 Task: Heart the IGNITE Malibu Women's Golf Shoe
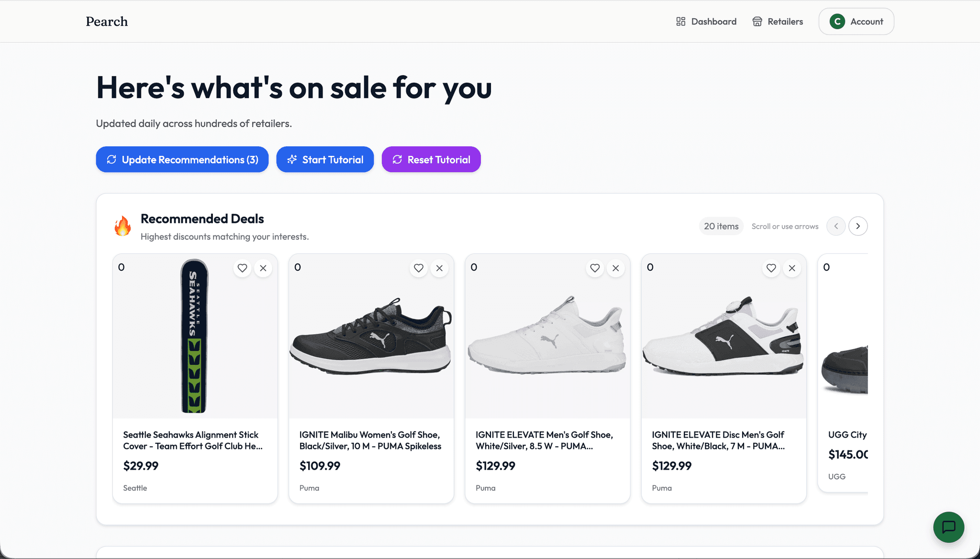pyautogui.click(x=419, y=268)
